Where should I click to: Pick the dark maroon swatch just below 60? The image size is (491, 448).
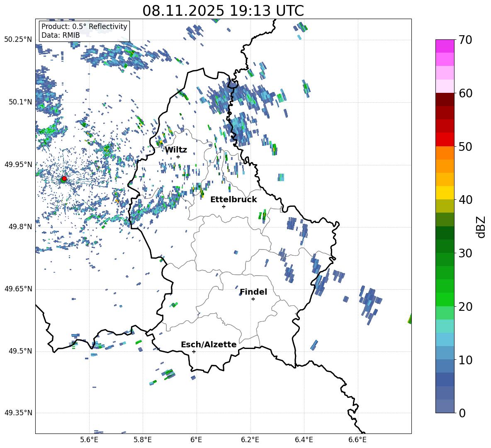[x=445, y=99]
